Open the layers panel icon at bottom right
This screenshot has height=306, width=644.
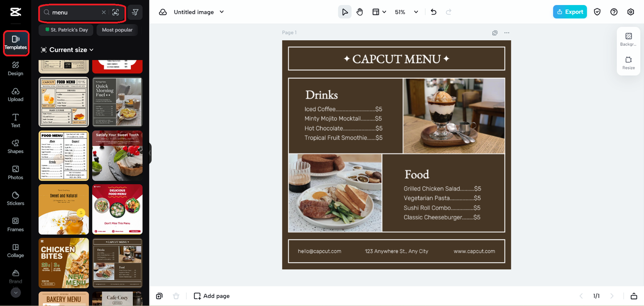(634, 296)
